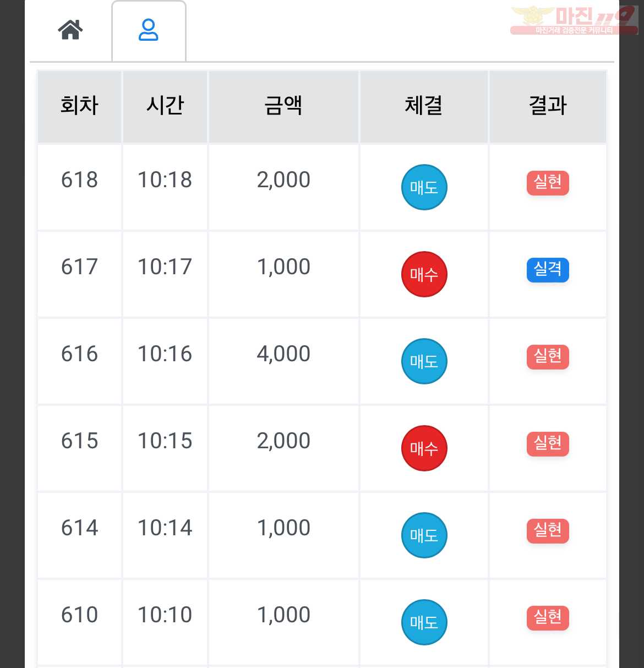Select the user profile icon tab
The image size is (644, 668).
(149, 31)
